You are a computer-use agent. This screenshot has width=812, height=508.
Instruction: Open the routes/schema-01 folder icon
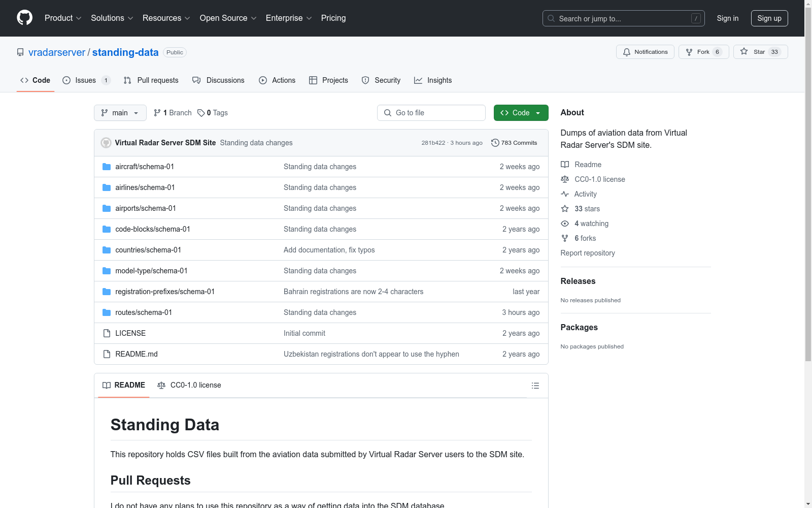click(x=107, y=312)
